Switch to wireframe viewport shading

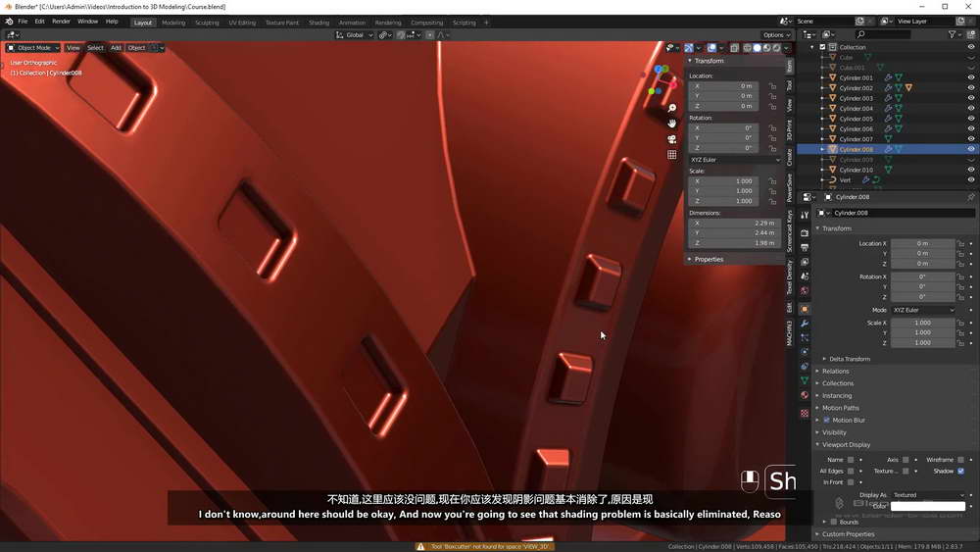(747, 47)
